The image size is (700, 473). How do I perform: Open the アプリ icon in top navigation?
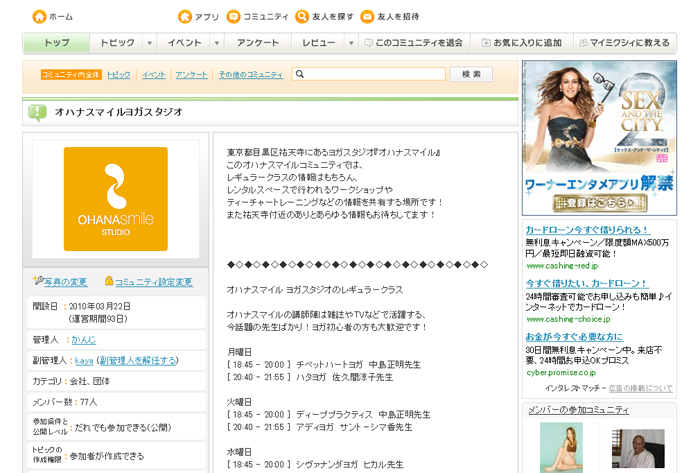tap(184, 17)
